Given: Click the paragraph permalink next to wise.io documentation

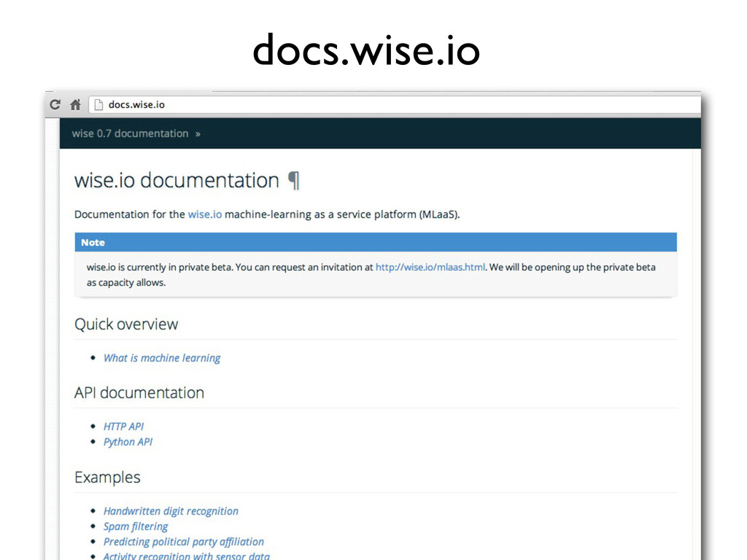Looking at the screenshot, I should click(x=294, y=181).
